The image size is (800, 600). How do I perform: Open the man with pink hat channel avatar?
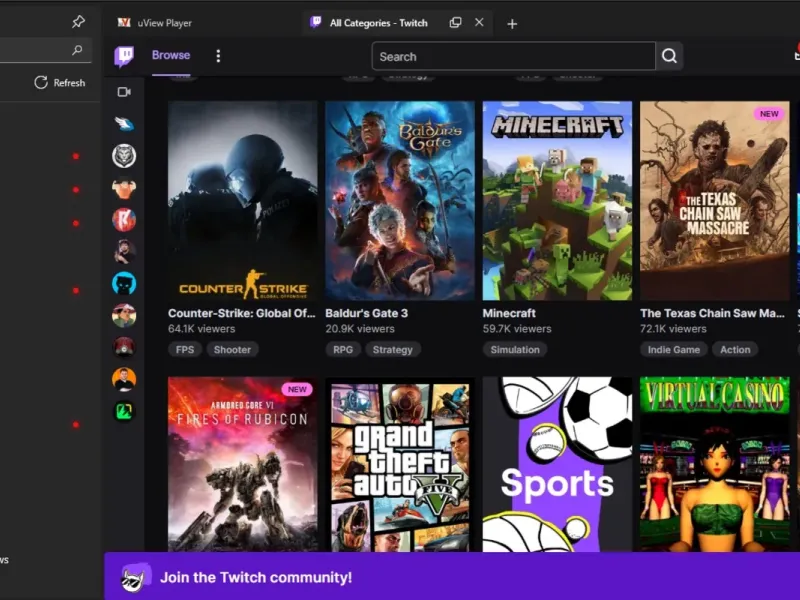click(x=124, y=315)
